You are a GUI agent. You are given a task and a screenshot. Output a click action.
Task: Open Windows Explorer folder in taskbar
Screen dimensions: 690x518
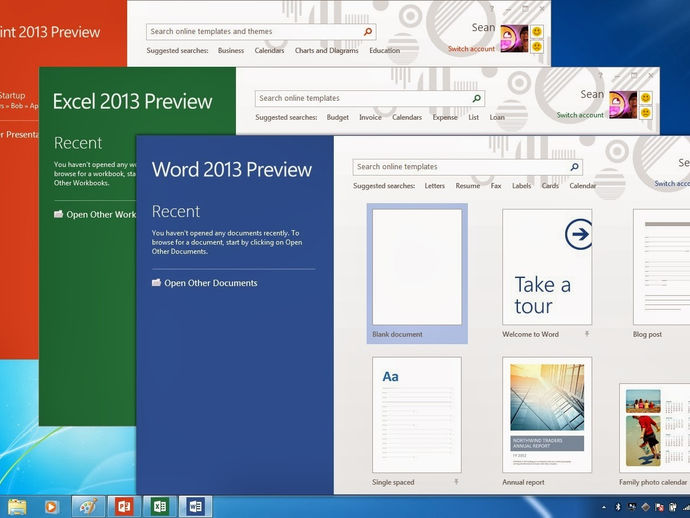click(x=17, y=507)
